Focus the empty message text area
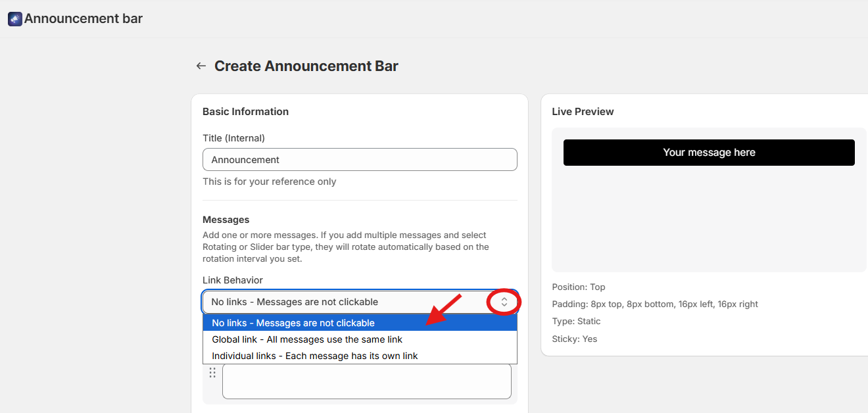The height and width of the screenshot is (413, 868). click(x=366, y=381)
